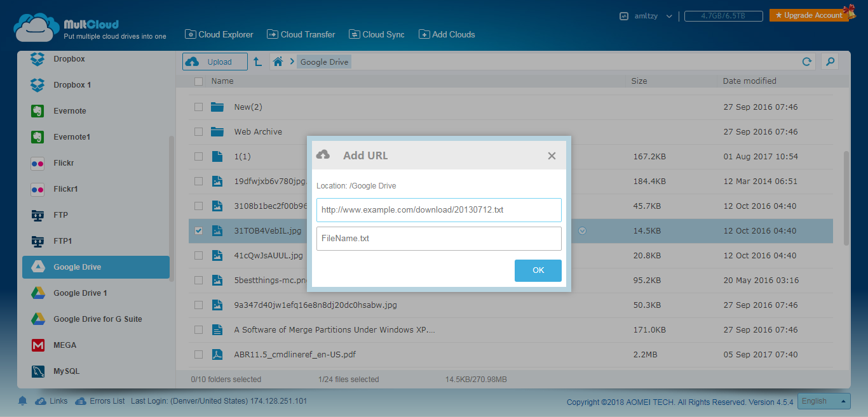Viewport: 868px width, 417px height.
Task: Click the storage usage bar 4.7GB/6.5TB
Action: (724, 16)
